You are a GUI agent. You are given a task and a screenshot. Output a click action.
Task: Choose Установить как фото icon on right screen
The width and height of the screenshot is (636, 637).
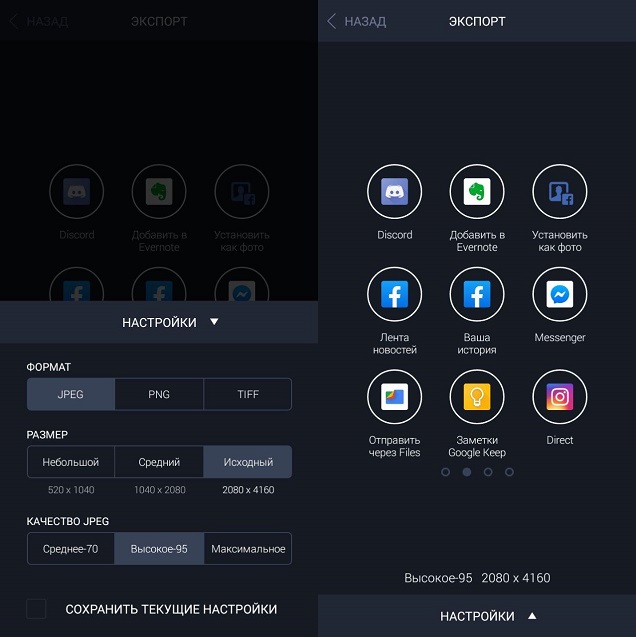point(560,191)
